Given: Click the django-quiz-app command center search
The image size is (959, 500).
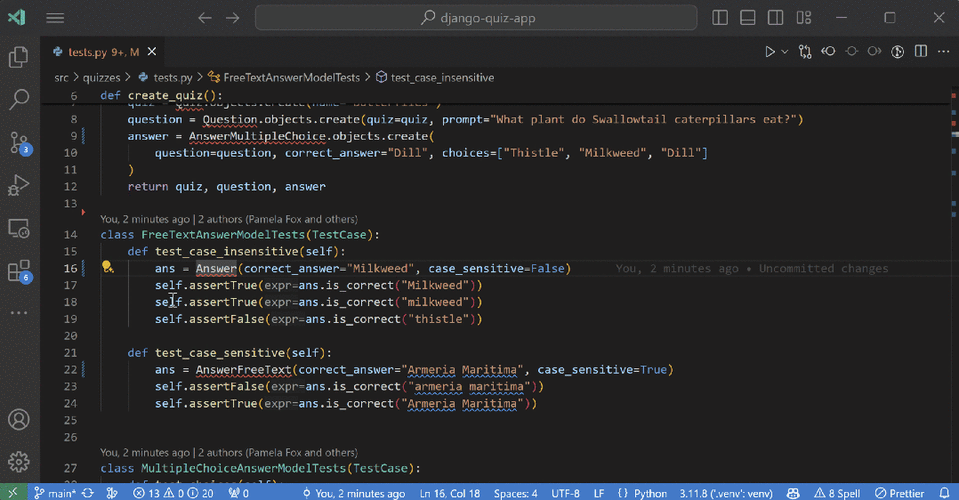Looking at the screenshot, I should [x=476, y=18].
